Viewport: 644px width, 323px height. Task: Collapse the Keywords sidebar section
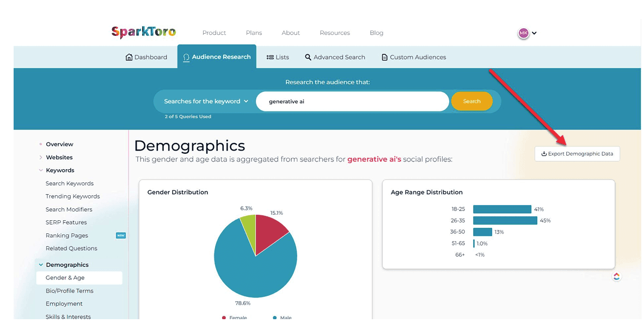[x=41, y=170]
